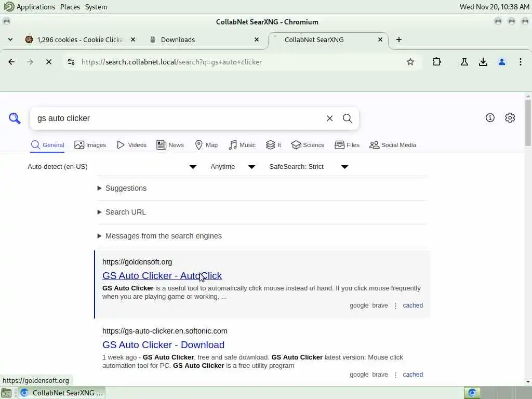Click CollabNet SearXNG taskbar window button

pos(62,393)
